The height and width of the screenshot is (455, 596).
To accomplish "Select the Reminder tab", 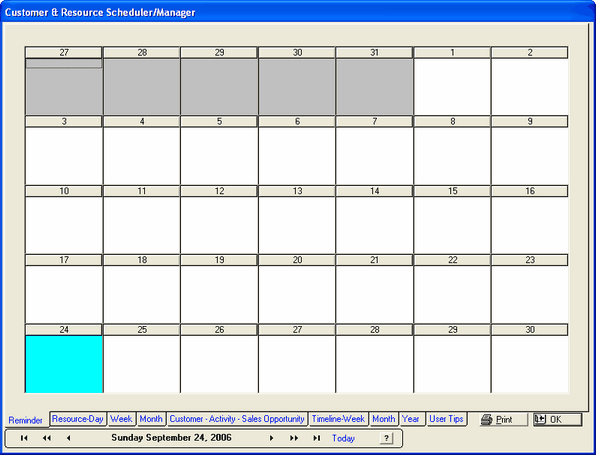I will [x=25, y=420].
